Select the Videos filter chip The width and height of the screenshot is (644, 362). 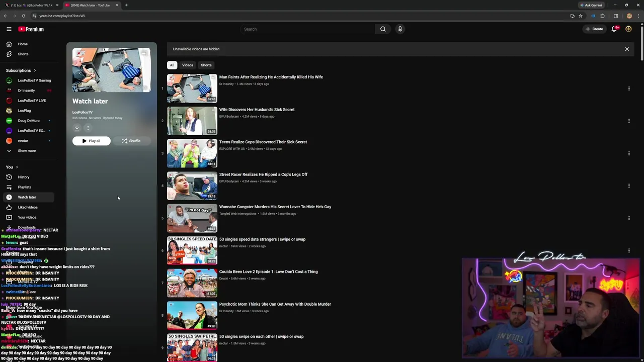pyautogui.click(x=188, y=65)
